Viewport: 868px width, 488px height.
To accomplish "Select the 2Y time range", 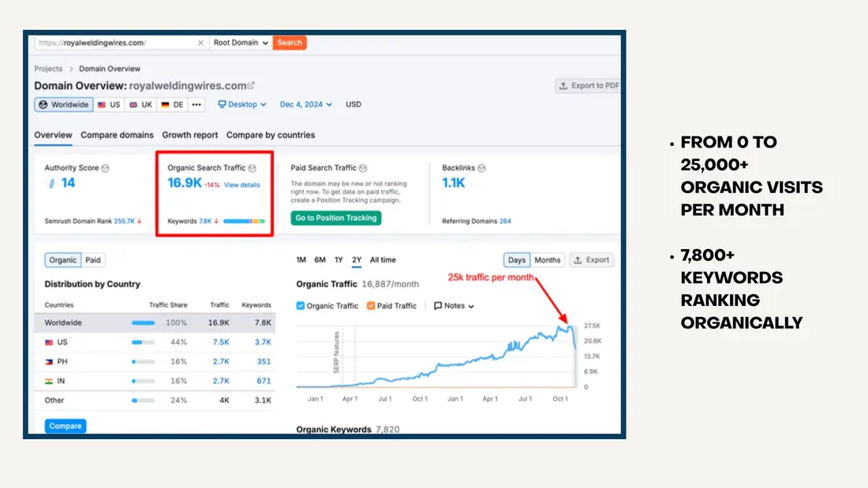I will (x=357, y=260).
